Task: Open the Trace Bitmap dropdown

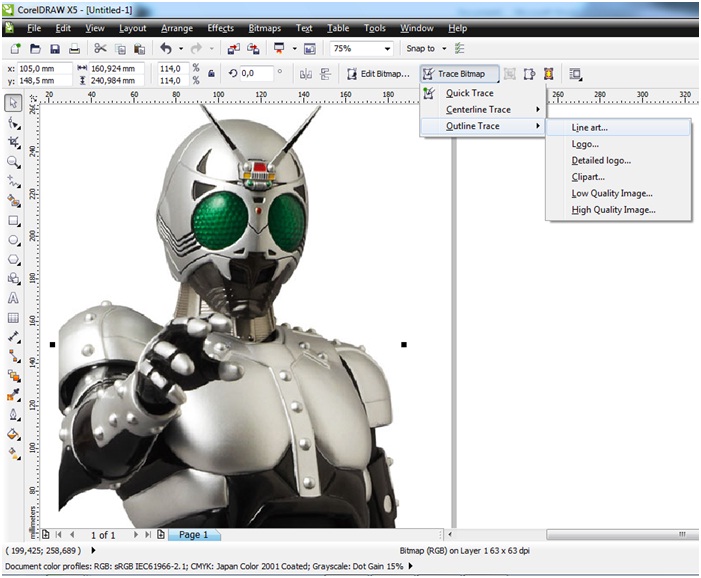Action: point(460,74)
